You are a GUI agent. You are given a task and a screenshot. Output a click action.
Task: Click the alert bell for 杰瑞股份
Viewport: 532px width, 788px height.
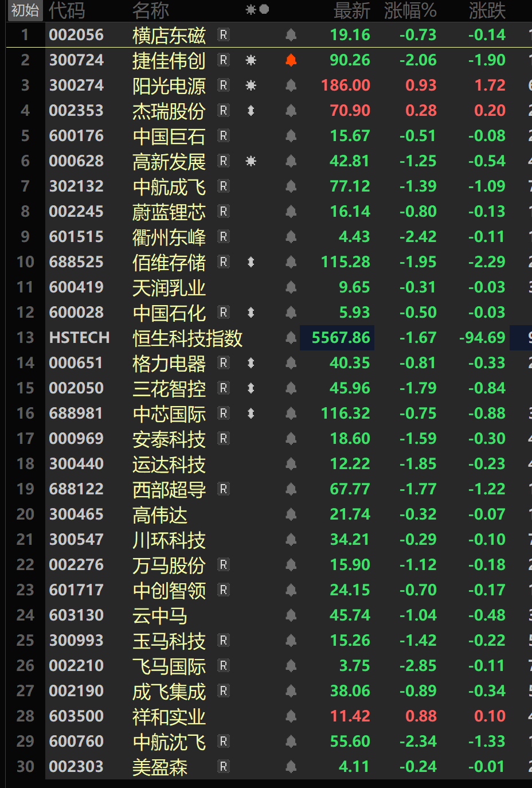(x=291, y=111)
